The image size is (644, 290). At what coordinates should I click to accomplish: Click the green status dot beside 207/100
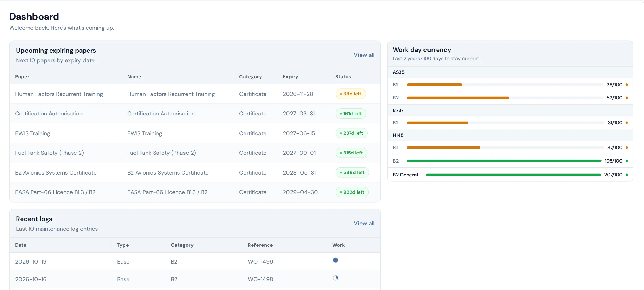pos(627,175)
